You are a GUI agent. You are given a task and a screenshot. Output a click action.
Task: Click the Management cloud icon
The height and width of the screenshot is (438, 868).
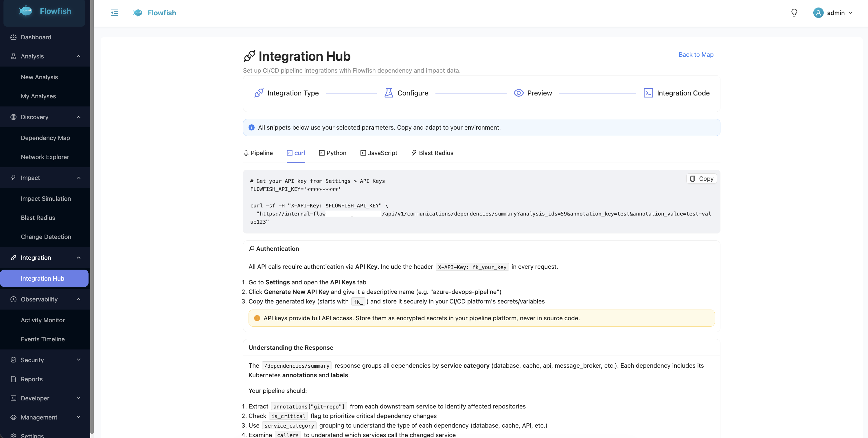point(14,417)
